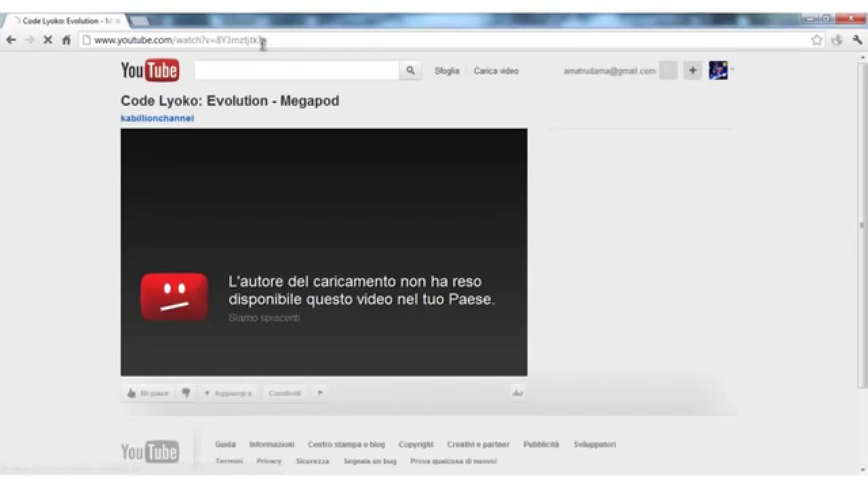Open the Pubblicità footer link
868x488 pixels.
pos(541,445)
